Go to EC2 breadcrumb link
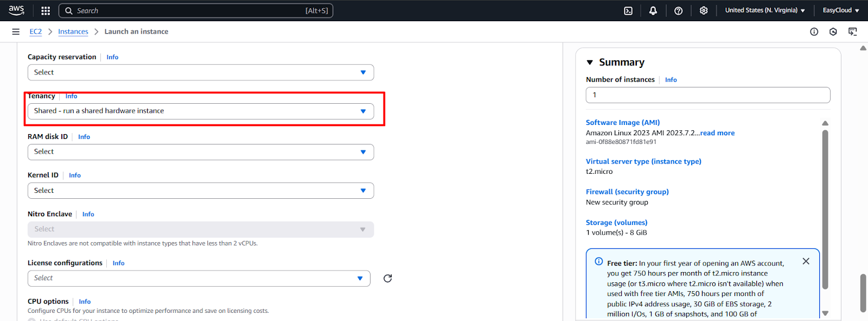Image resolution: width=868 pixels, height=321 pixels. (x=35, y=32)
